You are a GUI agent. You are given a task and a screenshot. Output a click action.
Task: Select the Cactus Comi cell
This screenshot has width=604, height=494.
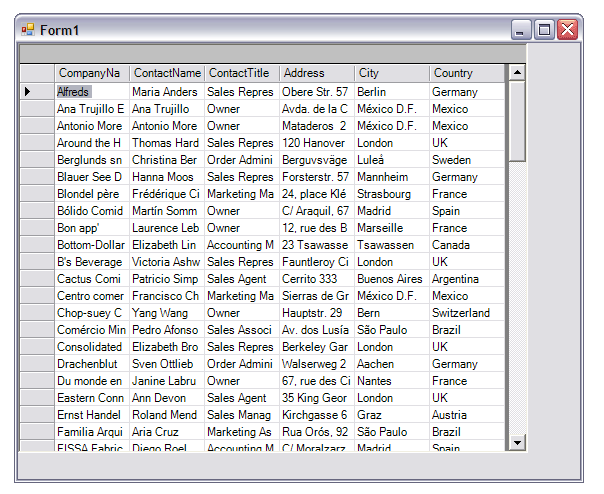point(92,279)
